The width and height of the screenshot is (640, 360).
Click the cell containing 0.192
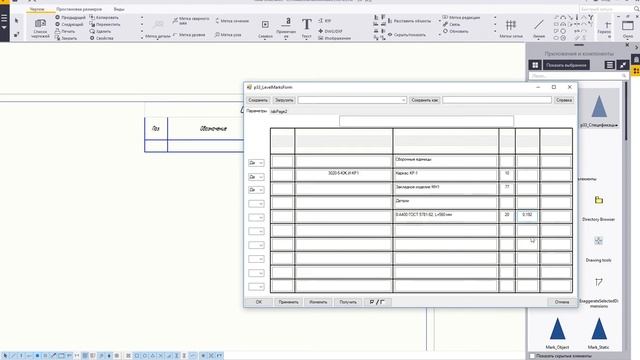click(527, 216)
